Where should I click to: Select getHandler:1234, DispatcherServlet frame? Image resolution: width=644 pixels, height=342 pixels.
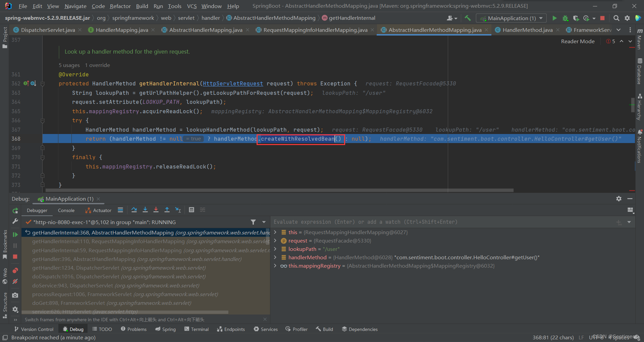coord(119,268)
